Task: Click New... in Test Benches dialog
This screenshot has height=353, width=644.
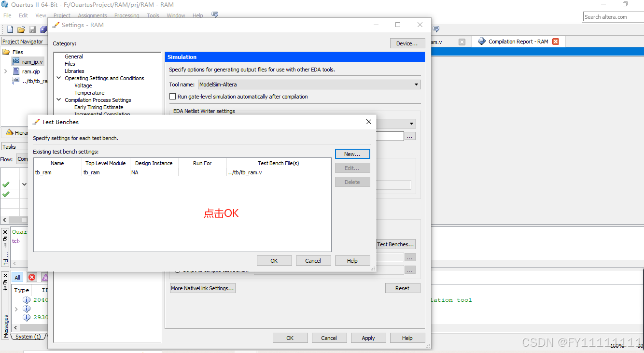Action: tap(352, 154)
